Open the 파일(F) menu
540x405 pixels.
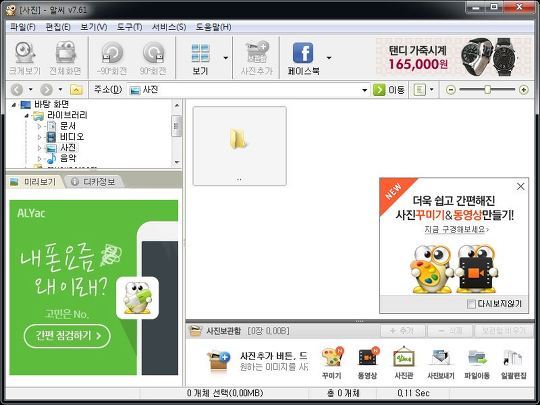(x=23, y=27)
